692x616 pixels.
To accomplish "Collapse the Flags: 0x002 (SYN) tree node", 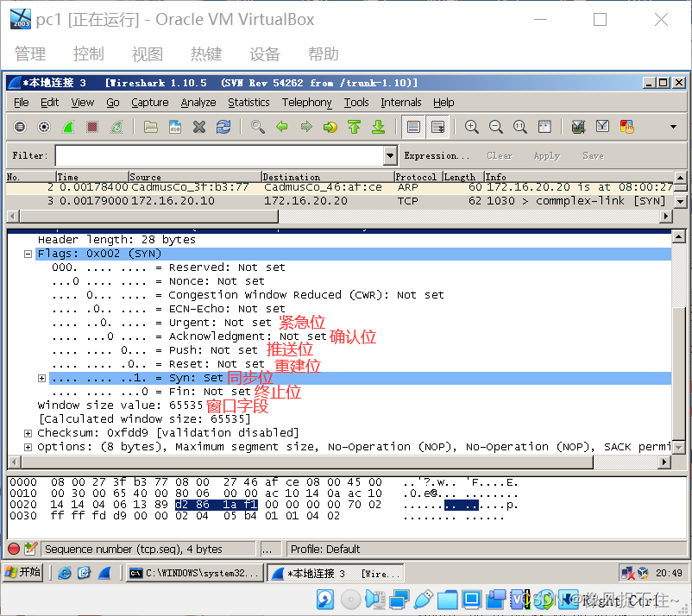I will pos(28,255).
